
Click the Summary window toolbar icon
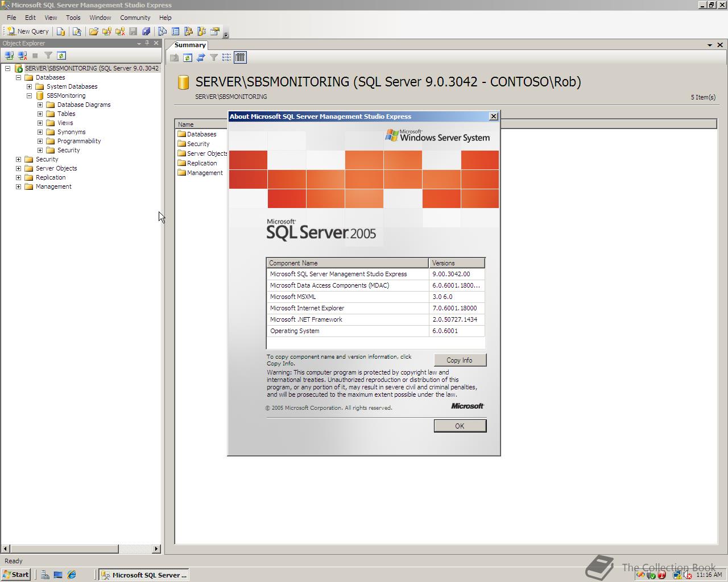tap(175, 31)
